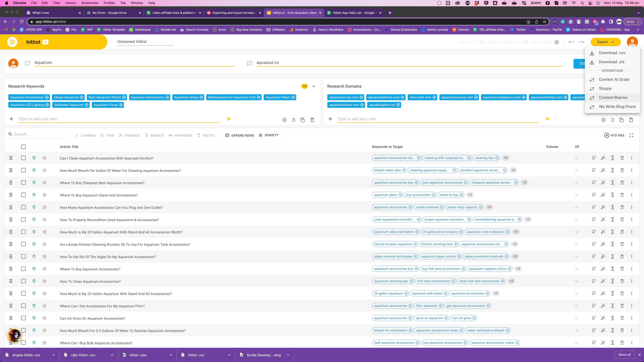Click the undo arrow icon
The width and height of the screenshot is (644, 362).
(x=571, y=42)
